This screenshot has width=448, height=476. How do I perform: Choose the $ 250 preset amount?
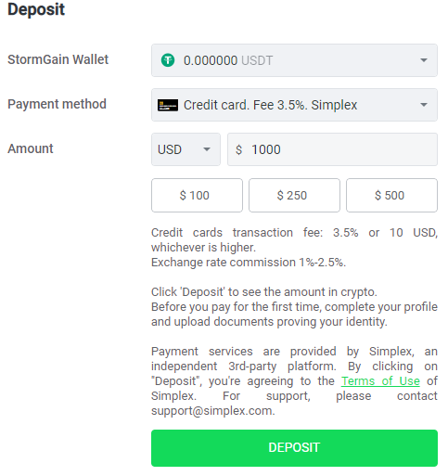click(x=294, y=195)
